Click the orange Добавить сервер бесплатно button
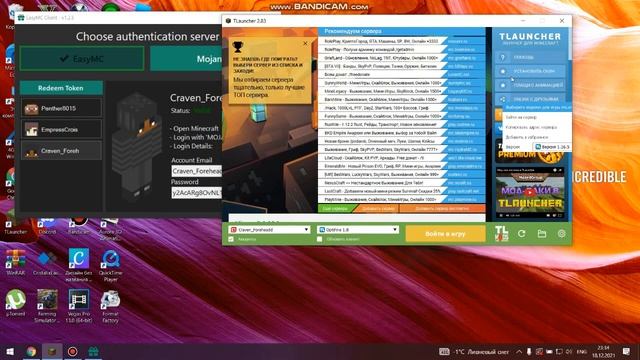This screenshot has width=640, height=360. pyautogui.click(x=442, y=209)
